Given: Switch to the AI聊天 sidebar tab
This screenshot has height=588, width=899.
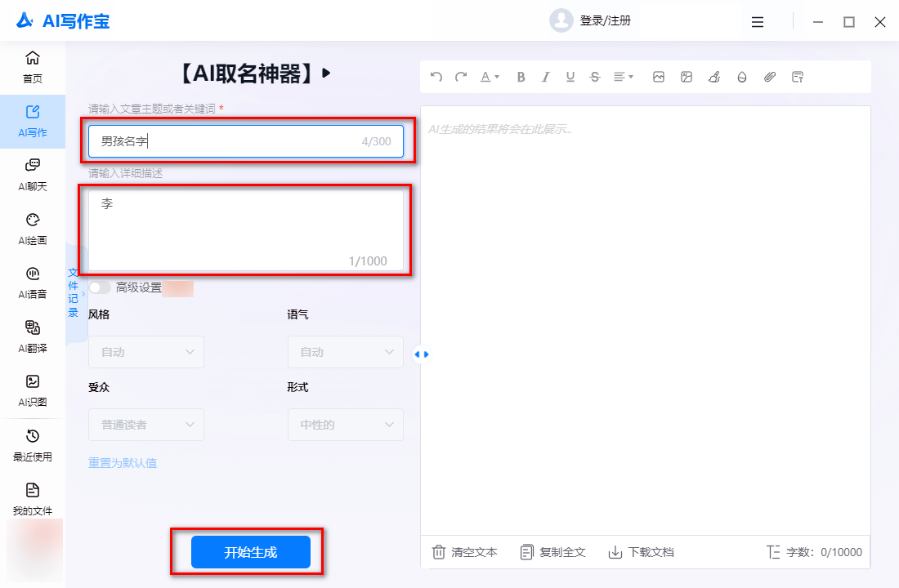Looking at the screenshot, I should tap(33, 175).
